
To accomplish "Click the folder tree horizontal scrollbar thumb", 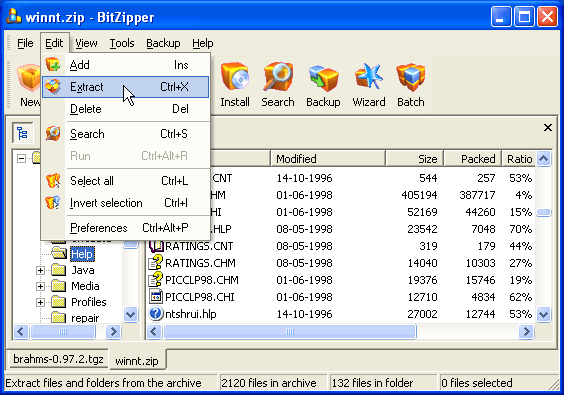I will (63, 331).
